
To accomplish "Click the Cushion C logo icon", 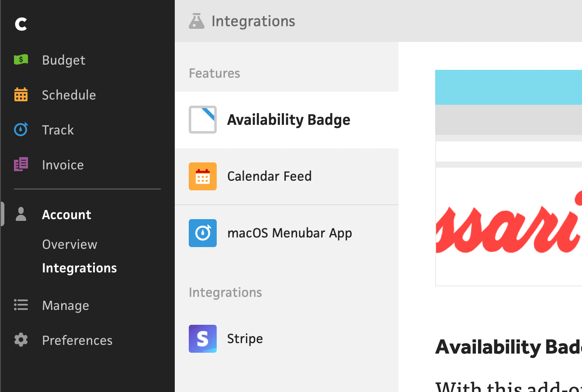I will click(x=21, y=24).
